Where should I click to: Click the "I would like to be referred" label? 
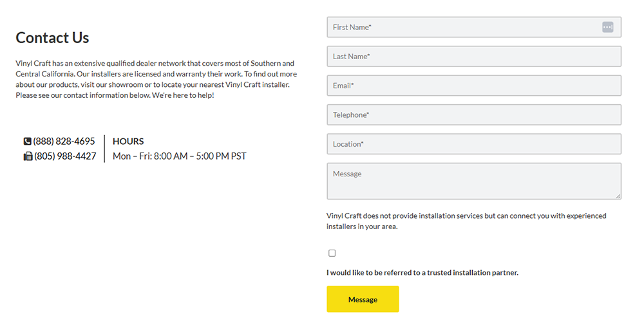coord(422,273)
